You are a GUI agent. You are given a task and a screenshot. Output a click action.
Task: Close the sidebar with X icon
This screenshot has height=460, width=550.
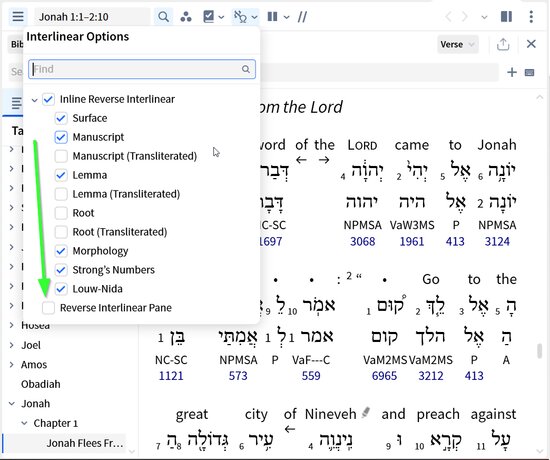click(x=531, y=44)
